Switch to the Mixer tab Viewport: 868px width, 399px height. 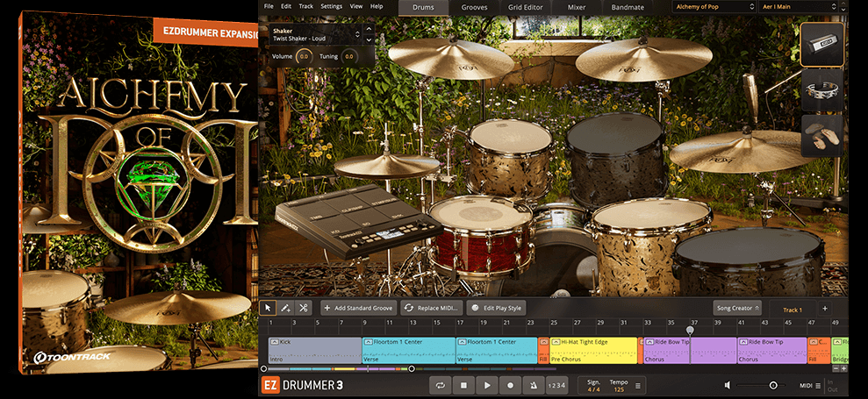pyautogui.click(x=577, y=7)
